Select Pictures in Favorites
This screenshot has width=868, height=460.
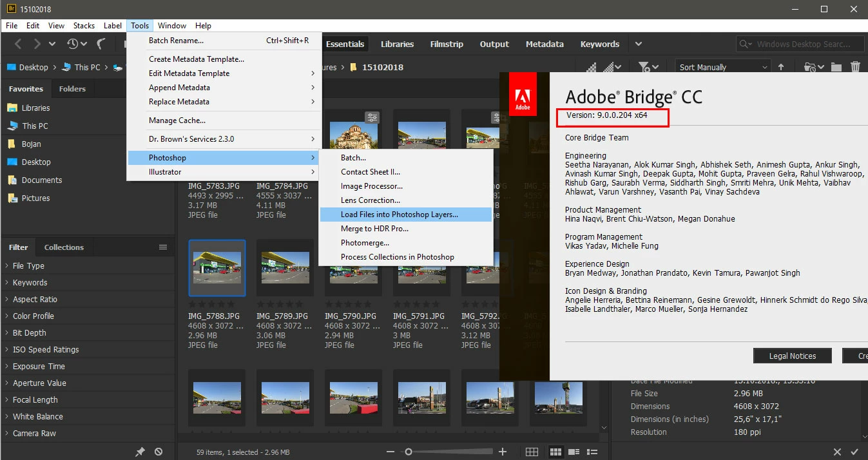click(x=35, y=198)
